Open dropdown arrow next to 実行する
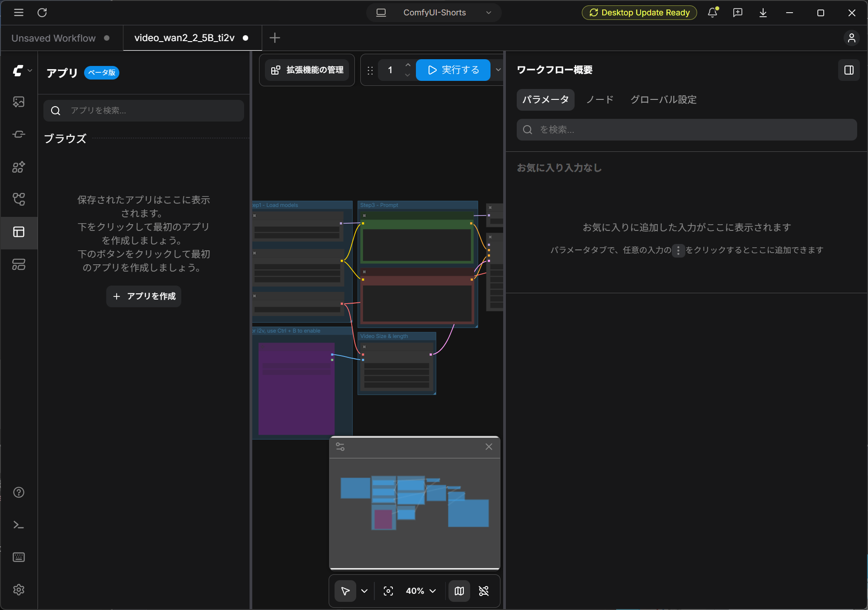The width and height of the screenshot is (868, 610). coord(498,70)
